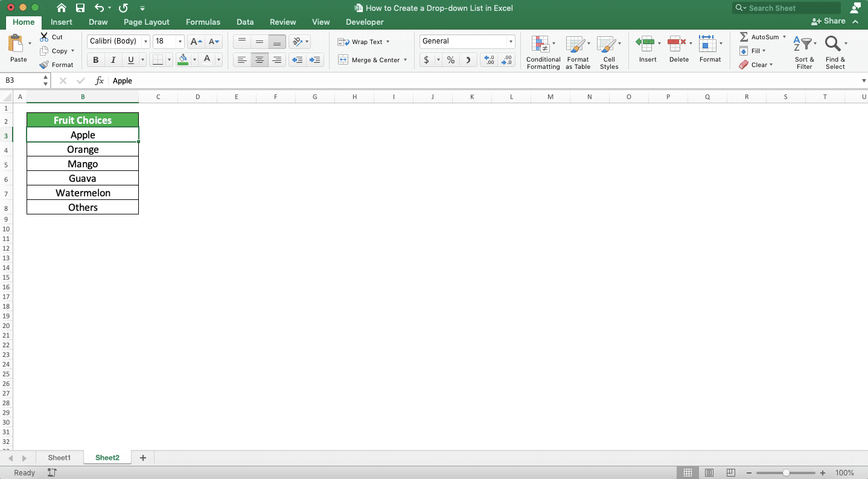Click the Home icon in title bar
868x479 pixels.
pos(62,8)
